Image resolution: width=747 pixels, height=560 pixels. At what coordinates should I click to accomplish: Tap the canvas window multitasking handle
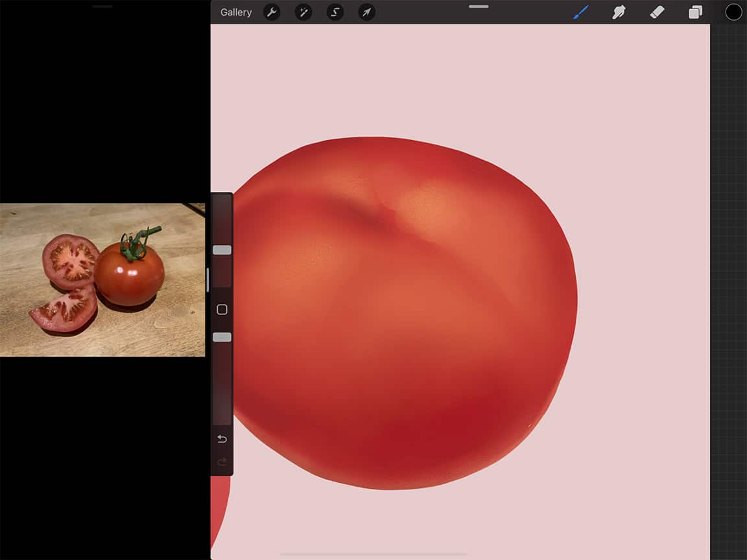pyautogui.click(x=478, y=6)
